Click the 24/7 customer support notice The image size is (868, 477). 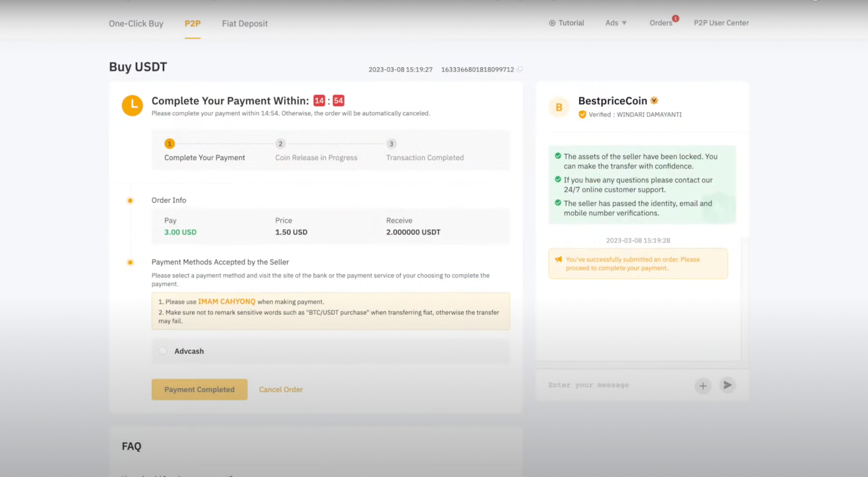(x=638, y=185)
